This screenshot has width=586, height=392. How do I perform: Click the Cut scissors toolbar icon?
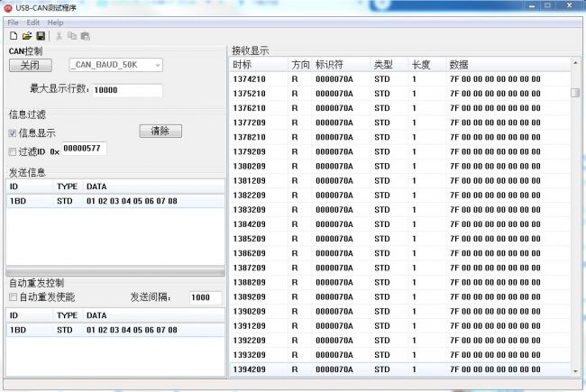[59, 36]
